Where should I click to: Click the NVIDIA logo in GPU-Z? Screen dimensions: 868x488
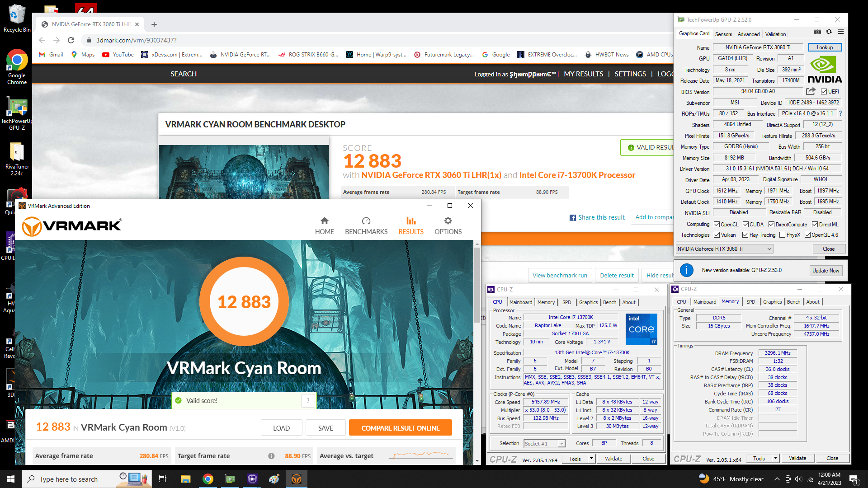[x=825, y=70]
